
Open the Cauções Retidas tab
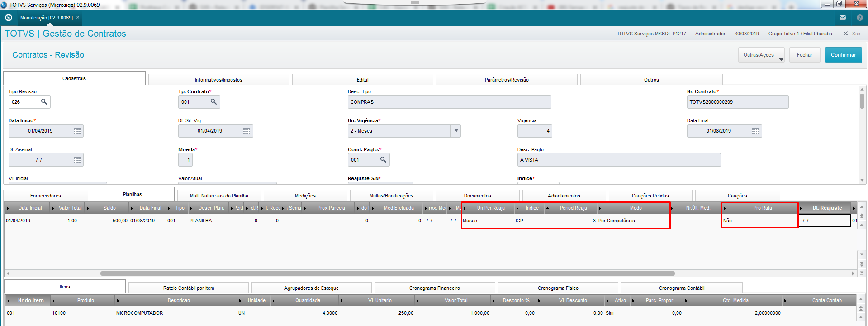(x=650, y=196)
